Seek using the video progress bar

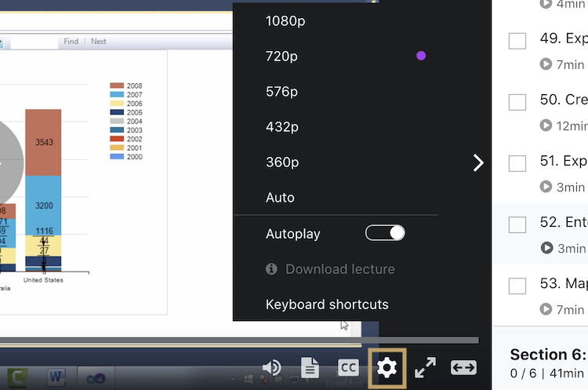point(235,341)
